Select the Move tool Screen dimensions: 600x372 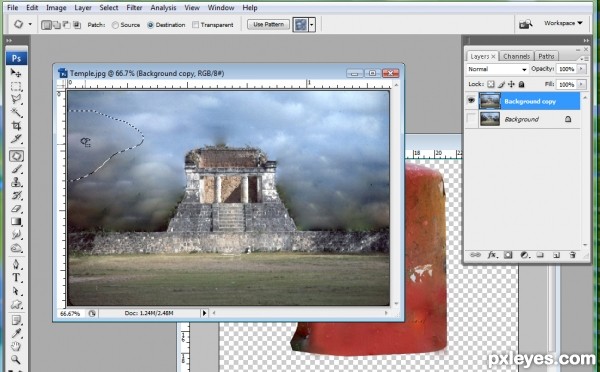[16, 72]
